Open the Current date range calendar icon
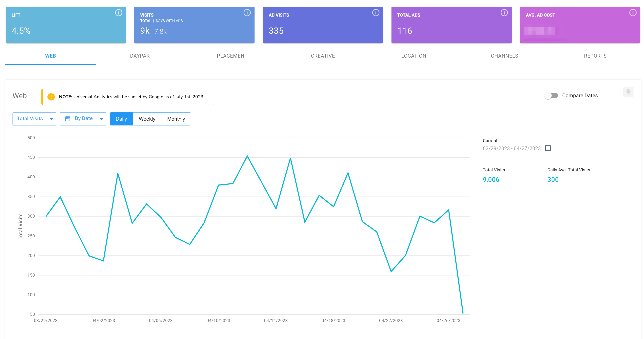644x339 pixels. 548,148
